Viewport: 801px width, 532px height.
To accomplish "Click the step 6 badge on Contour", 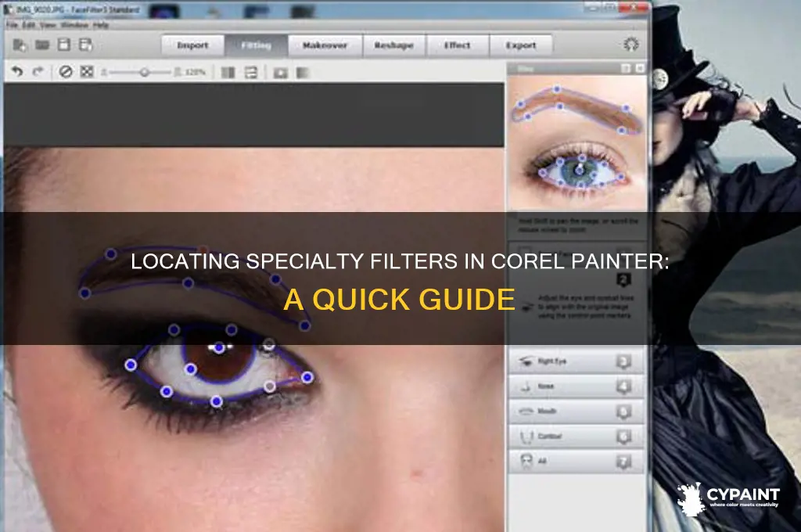I will click(x=623, y=437).
